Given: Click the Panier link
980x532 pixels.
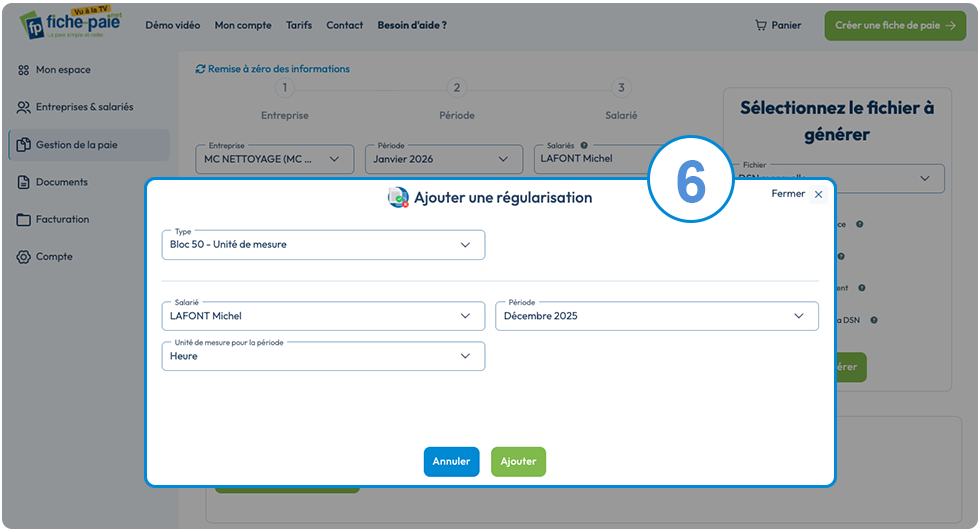Looking at the screenshot, I should point(786,26).
